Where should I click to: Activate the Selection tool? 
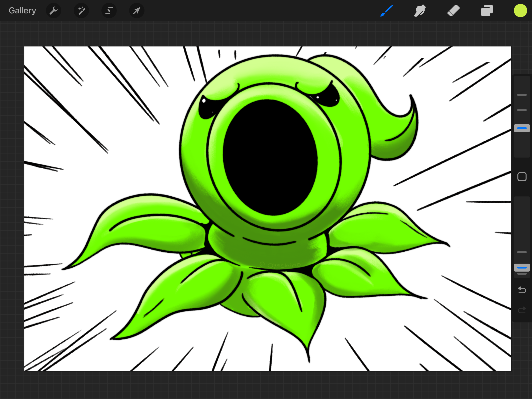[x=109, y=11]
